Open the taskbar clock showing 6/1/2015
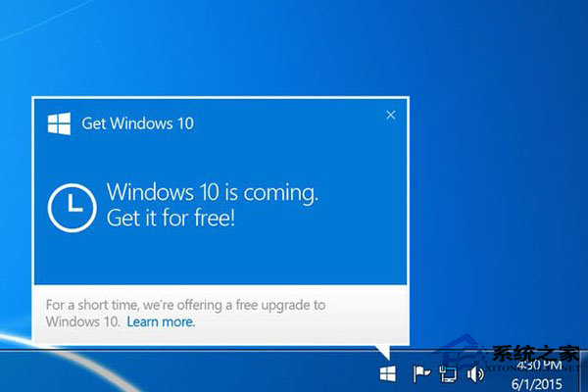This screenshot has height=392, width=588. [537, 374]
